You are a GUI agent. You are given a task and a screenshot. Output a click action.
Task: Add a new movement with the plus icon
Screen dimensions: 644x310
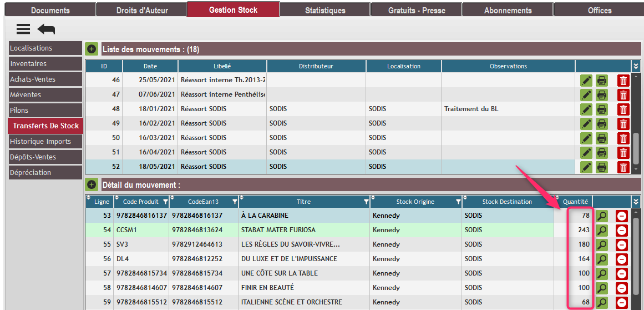[92, 49]
